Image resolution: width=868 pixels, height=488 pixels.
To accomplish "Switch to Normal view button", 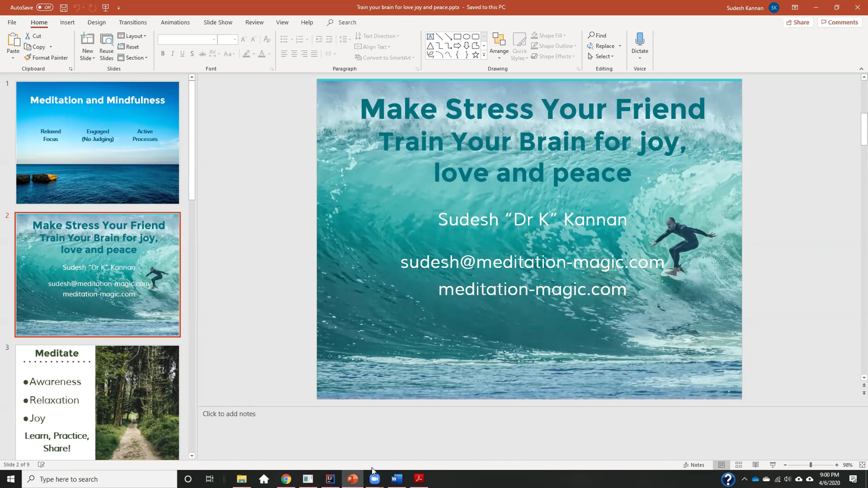I will tap(722, 465).
